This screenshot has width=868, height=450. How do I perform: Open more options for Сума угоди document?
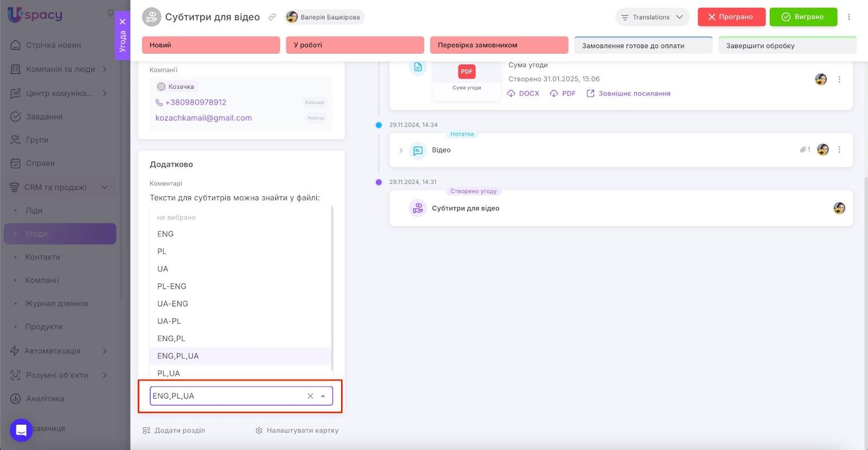point(839,80)
